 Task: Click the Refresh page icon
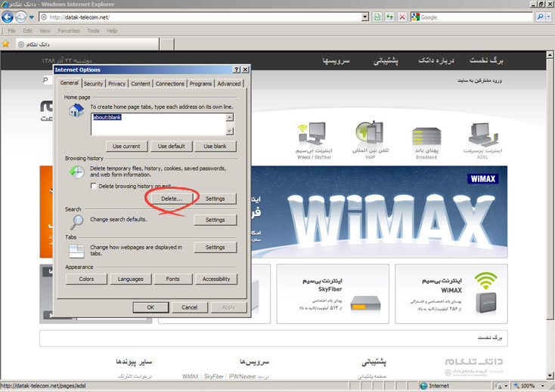coord(389,17)
